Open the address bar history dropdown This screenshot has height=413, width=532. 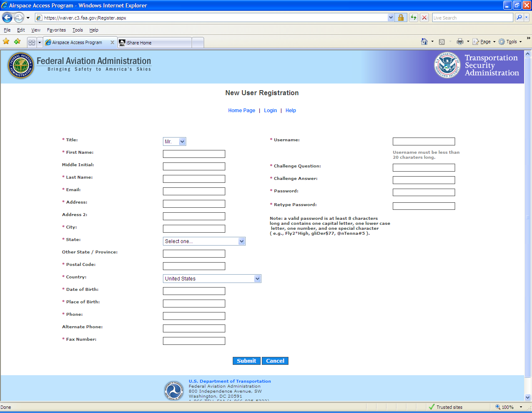(391, 17)
